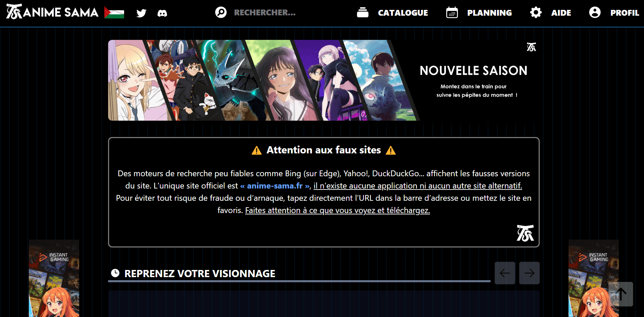Open the PLANNING menu item
The width and height of the screenshot is (644, 317).
pos(490,13)
